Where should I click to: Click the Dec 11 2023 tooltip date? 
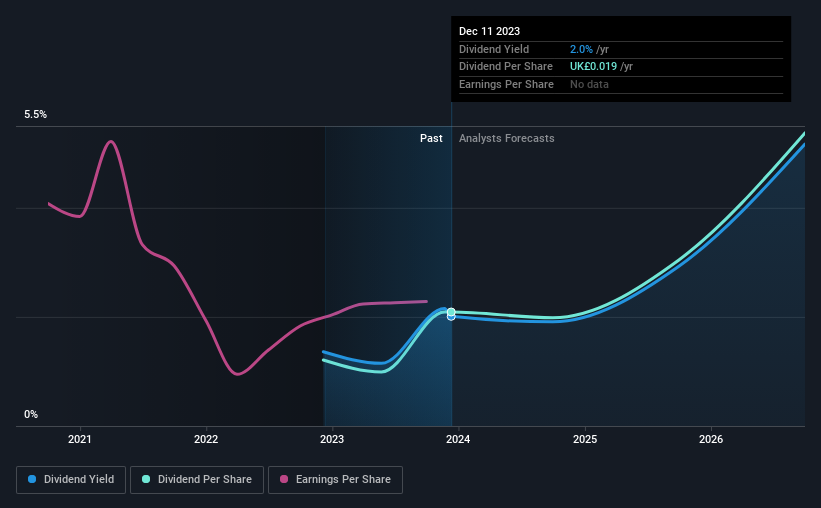(490, 31)
